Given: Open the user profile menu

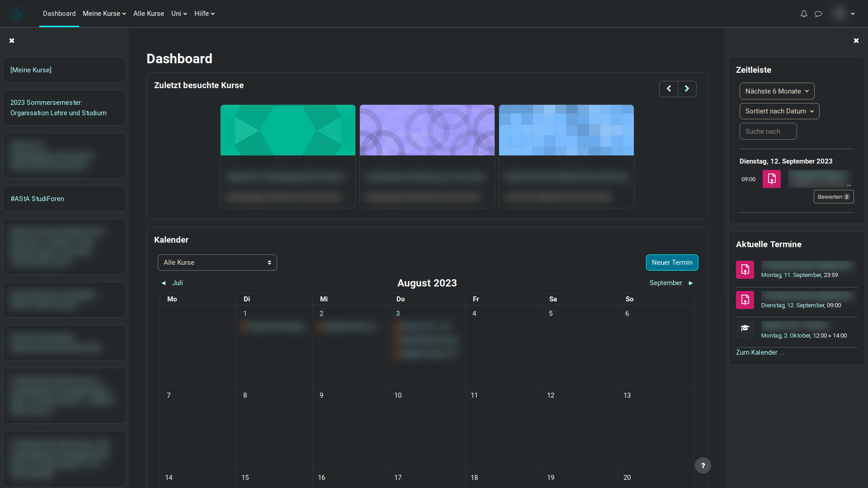Looking at the screenshot, I should pos(844,14).
